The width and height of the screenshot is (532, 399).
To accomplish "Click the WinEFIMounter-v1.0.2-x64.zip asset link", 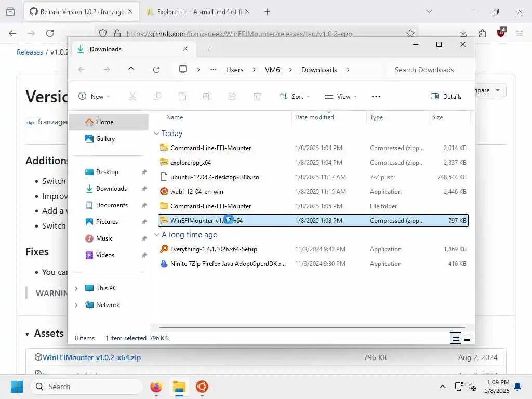I will [x=91, y=357].
